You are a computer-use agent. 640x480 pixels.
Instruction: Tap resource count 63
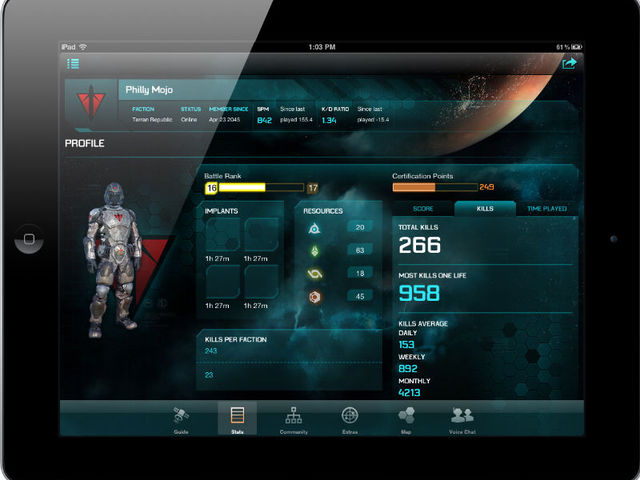coord(360,250)
